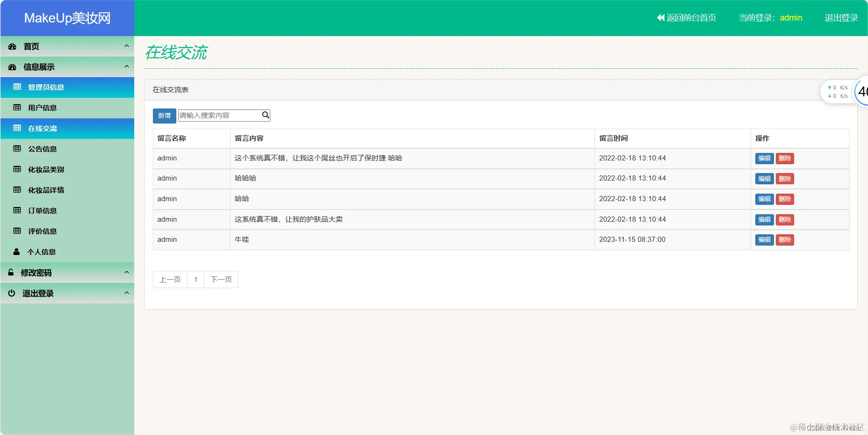The width and height of the screenshot is (868, 435).
Task: Click the table icon beside 订单信息
Action: pos(17,210)
